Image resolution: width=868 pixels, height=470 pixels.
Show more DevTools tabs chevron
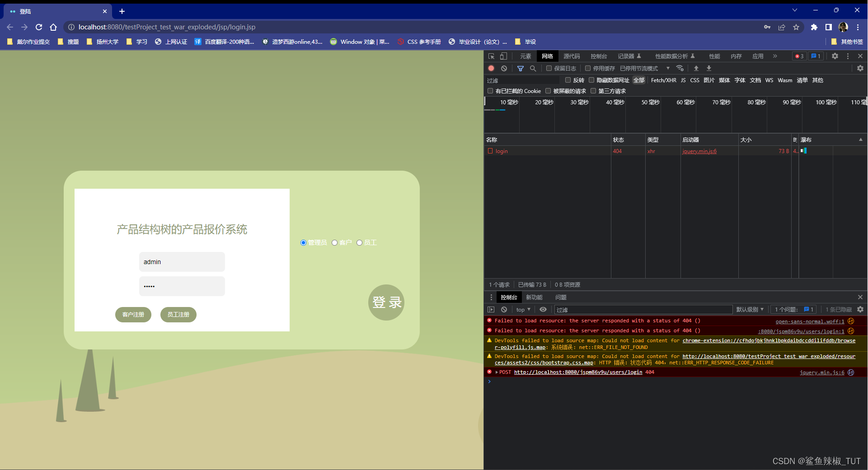click(775, 56)
